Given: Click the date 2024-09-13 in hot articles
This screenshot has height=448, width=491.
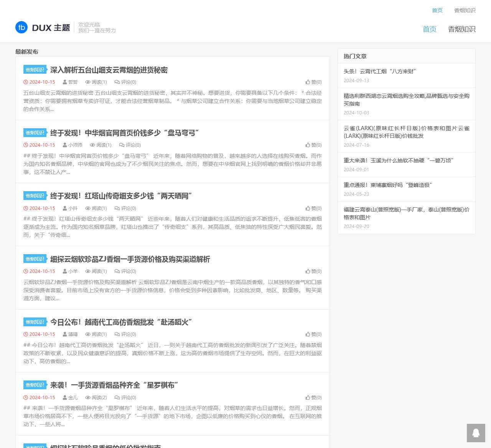Looking at the screenshot, I should point(356,81).
